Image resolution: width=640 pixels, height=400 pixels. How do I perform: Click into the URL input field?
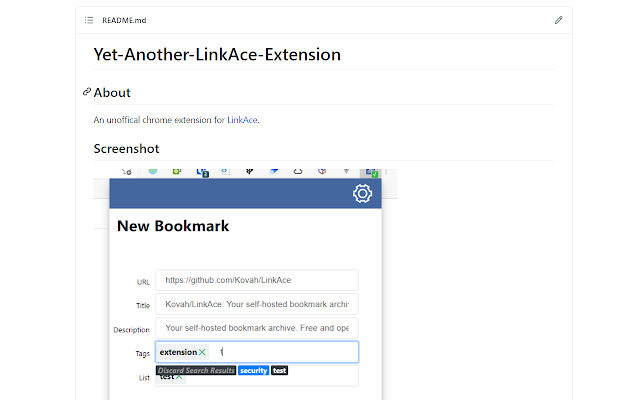click(257, 281)
